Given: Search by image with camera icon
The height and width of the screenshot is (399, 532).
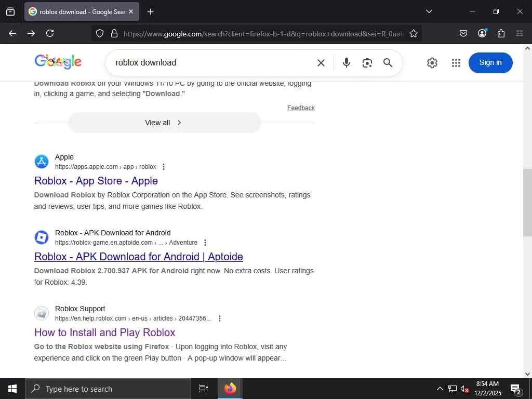Looking at the screenshot, I should coord(367,63).
